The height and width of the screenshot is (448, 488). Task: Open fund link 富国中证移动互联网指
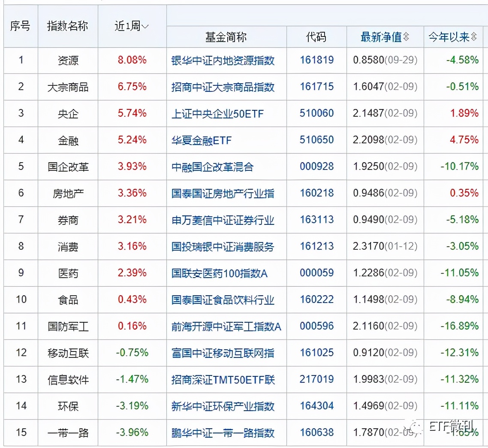coord(223,353)
